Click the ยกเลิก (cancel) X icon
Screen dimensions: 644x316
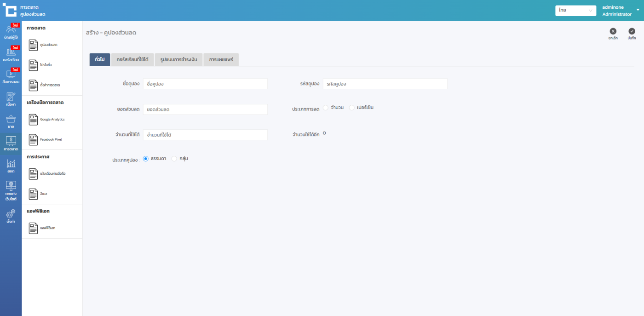(613, 31)
